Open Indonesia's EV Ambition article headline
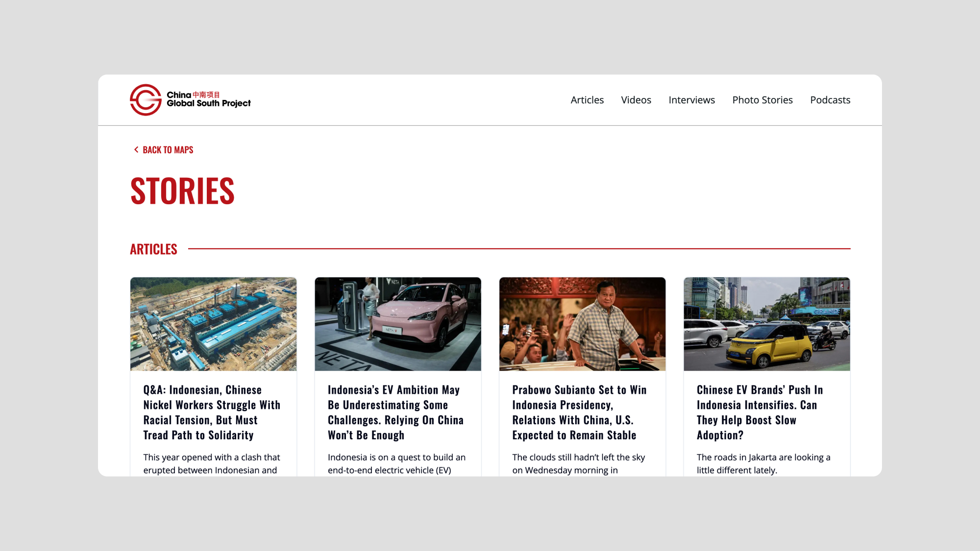980x551 pixels. tap(395, 412)
